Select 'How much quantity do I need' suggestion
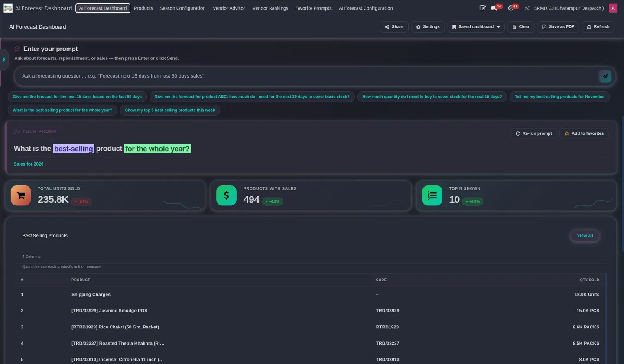 (432, 97)
